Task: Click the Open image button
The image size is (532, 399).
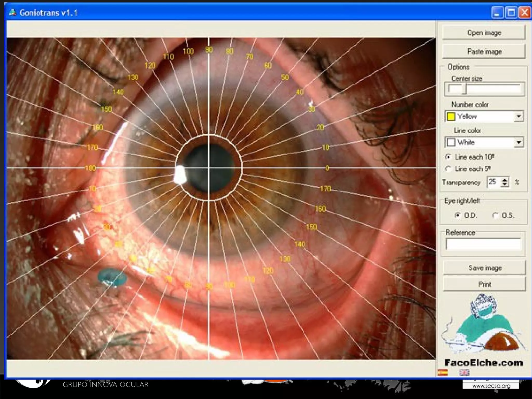Action: point(484,33)
